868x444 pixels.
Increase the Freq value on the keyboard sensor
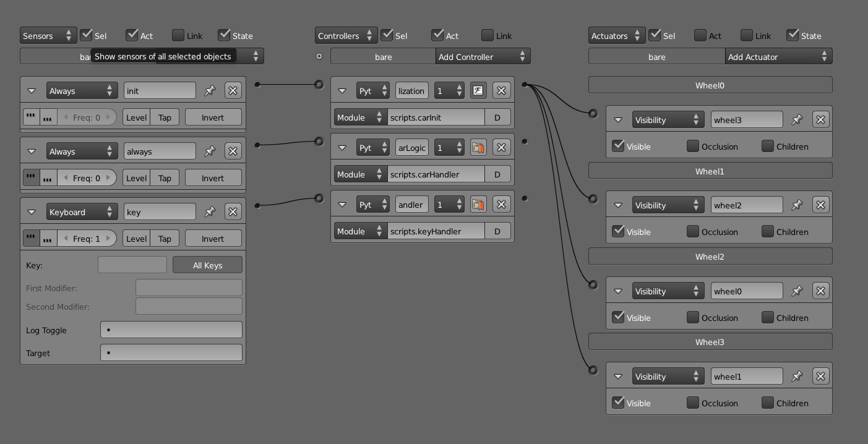coord(109,238)
